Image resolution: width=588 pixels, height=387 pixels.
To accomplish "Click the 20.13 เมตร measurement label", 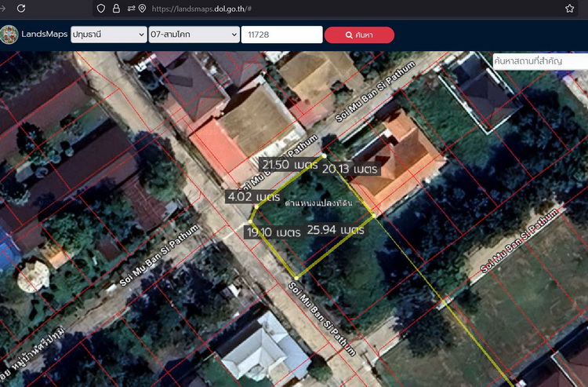I will point(350,169).
